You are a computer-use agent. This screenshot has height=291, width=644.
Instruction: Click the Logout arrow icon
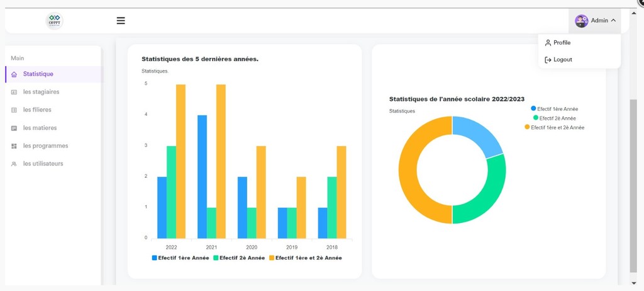[548, 60]
